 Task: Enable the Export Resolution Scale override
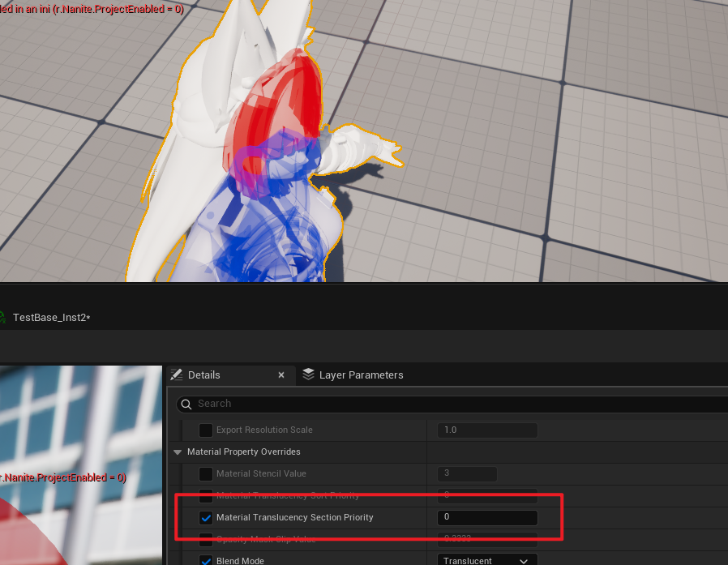(206, 430)
